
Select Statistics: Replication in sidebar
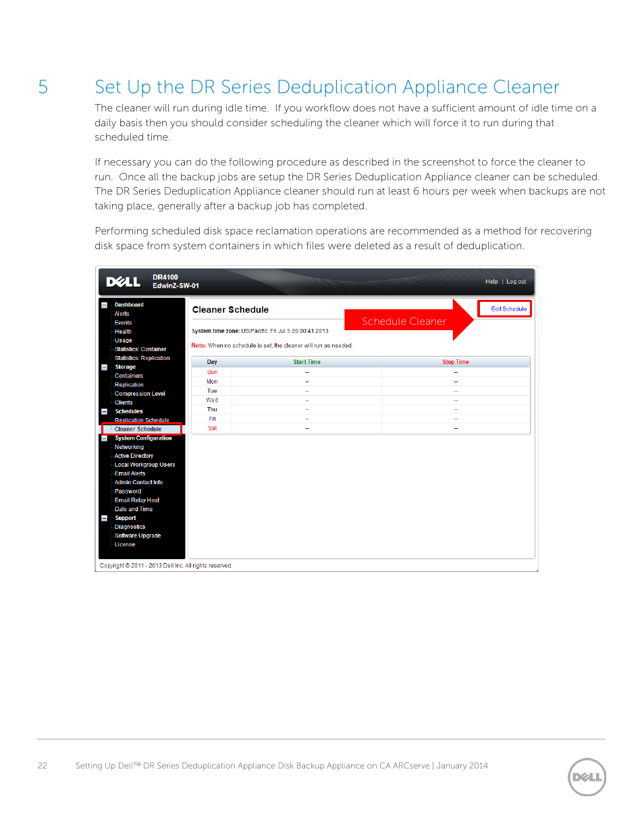click(x=142, y=358)
